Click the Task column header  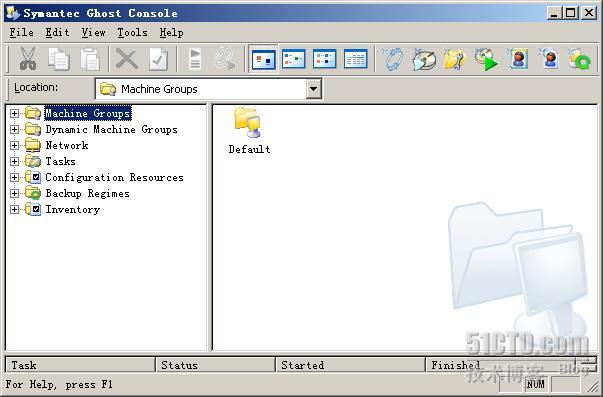click(x=80, y=365)
